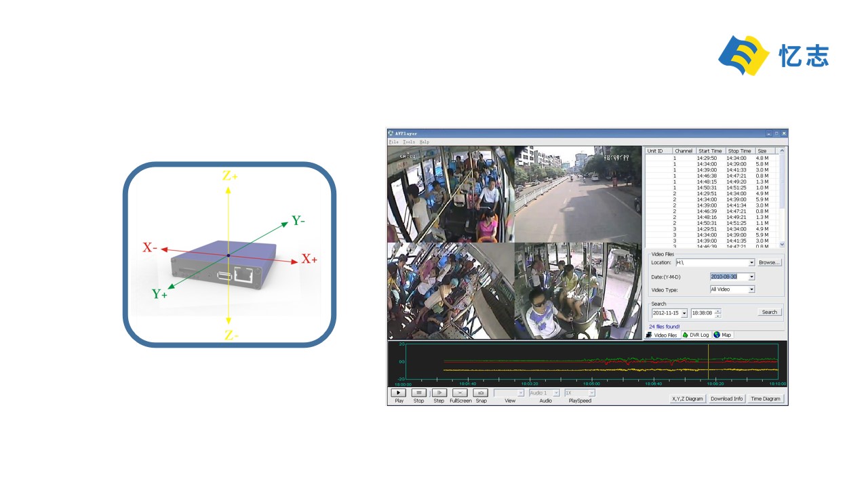Open the PlaySpeed 1X dropdown
This screenshot has width=868, height=488.
click(591, 393)
